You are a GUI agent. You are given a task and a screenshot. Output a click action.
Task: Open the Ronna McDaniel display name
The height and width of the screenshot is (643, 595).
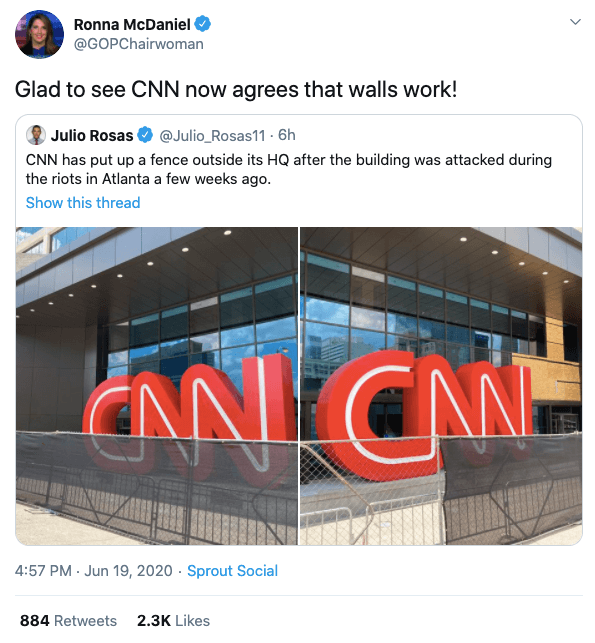point(132,25)
